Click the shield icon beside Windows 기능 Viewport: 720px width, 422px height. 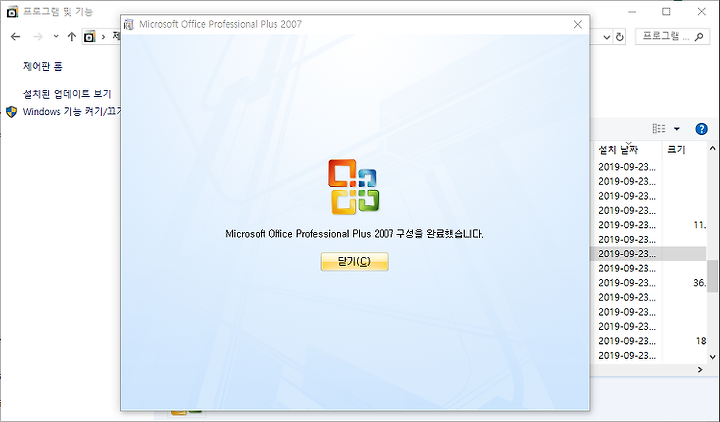click(x=11, y=112)
